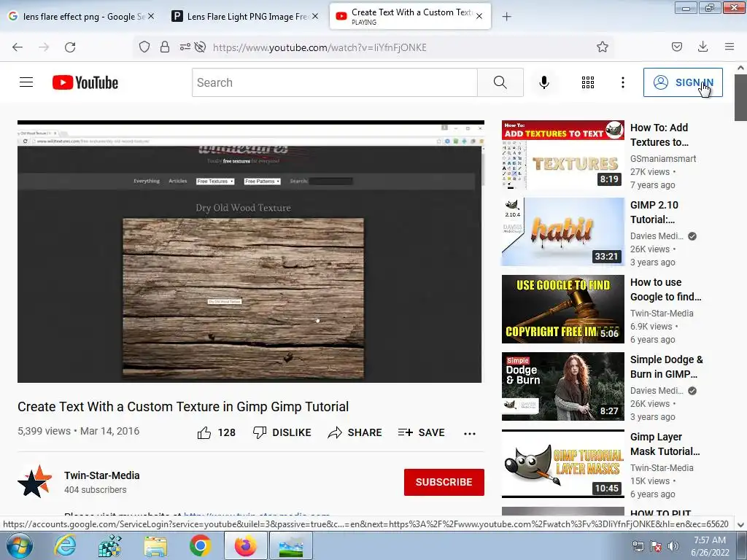Viewport: 747px width, 560px height.
Task: Open 'GIMP 2.10 Tutorial' video title
Action: (x=654, y=212)
